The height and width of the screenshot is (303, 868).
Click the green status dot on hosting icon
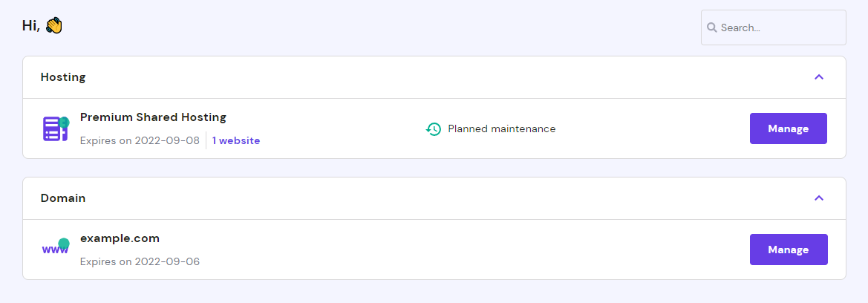point(65,121)
